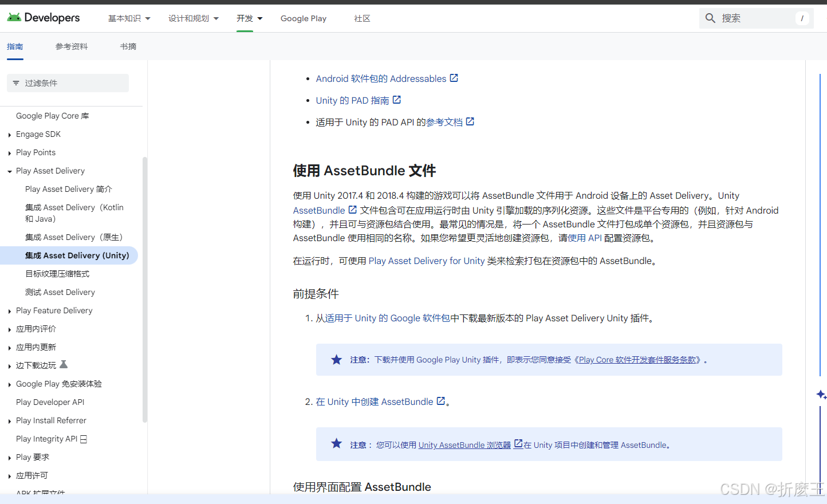Open 集成 Asset Delivery(原生) page
Viewport: 827px width, 504px height.
click(x=74, y=237)
